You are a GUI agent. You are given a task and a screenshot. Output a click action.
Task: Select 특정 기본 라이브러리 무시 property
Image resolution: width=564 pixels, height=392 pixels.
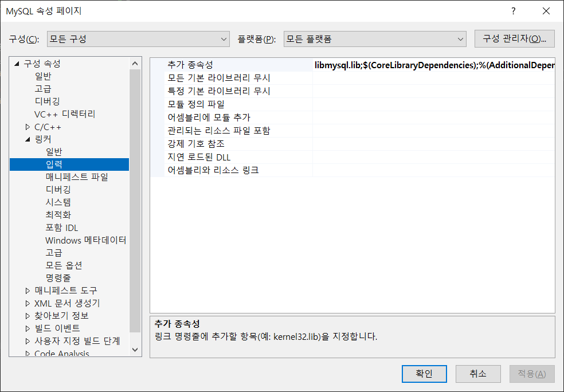click(x=352, y=91)
